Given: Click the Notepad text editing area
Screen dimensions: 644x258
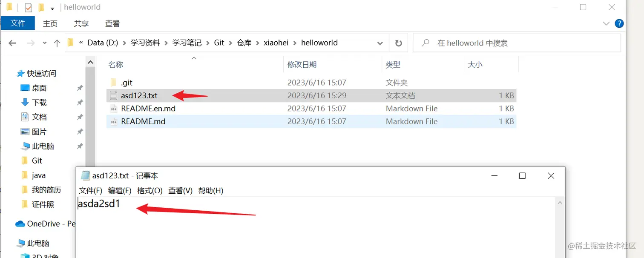Looking at the screenshot, I should 316,227.
